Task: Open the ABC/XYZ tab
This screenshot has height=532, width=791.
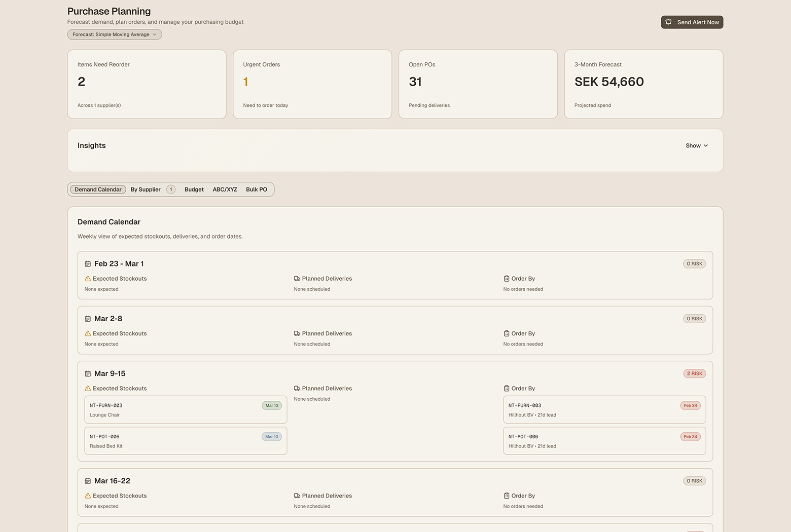Action: pyautogui.click(x=225, y=189)
